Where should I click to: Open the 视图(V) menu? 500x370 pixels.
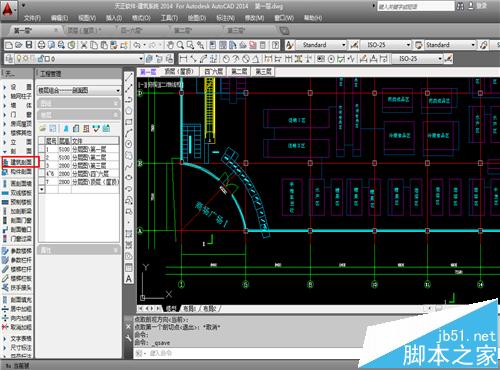click(87, 18)
